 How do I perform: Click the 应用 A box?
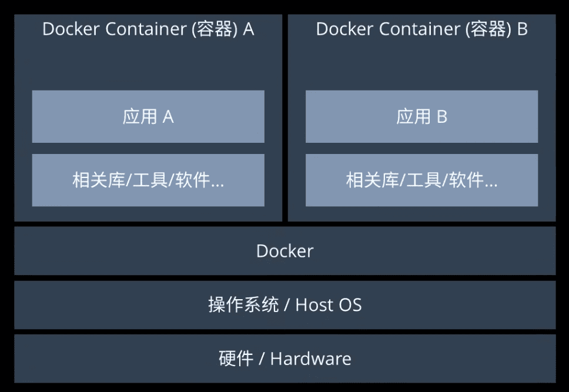pos(148,116)
